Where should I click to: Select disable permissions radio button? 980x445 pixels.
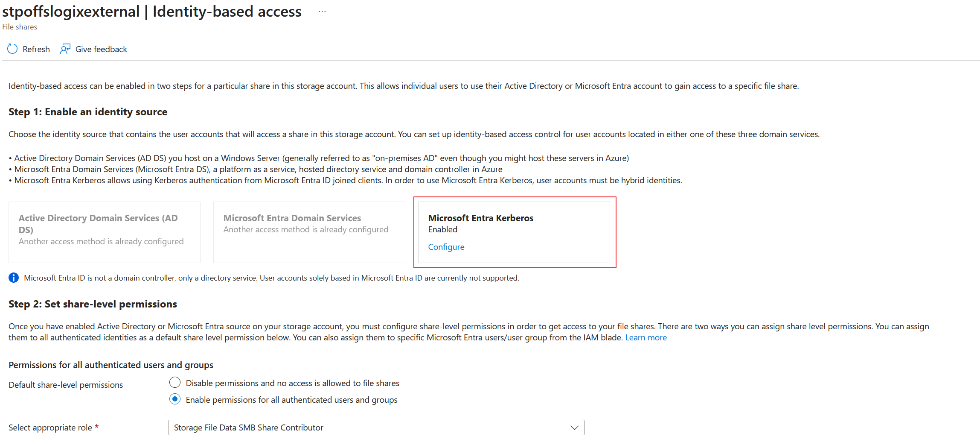(175, 383)
